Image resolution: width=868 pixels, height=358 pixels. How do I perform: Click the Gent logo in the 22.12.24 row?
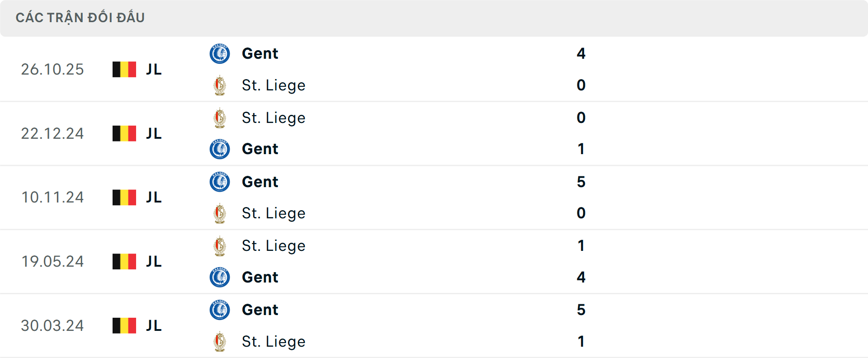(220, 149)
